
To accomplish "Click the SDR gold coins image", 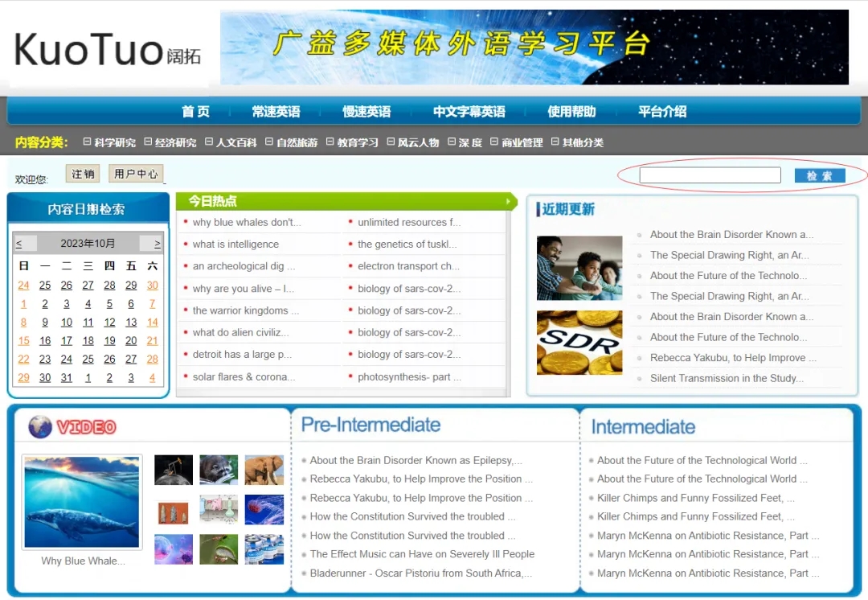I will click(x=579, y=343).
